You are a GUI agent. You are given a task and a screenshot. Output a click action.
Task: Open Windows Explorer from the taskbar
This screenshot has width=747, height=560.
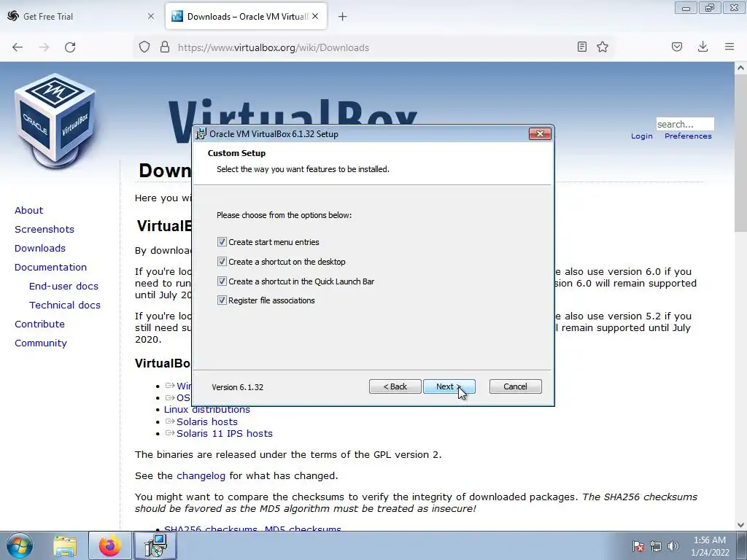point(65,546)
